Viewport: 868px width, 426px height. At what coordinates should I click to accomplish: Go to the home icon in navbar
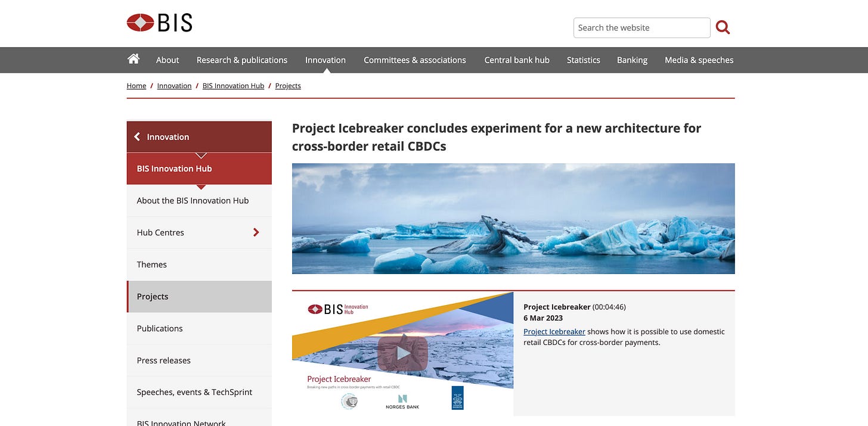(x=134, y=59)
